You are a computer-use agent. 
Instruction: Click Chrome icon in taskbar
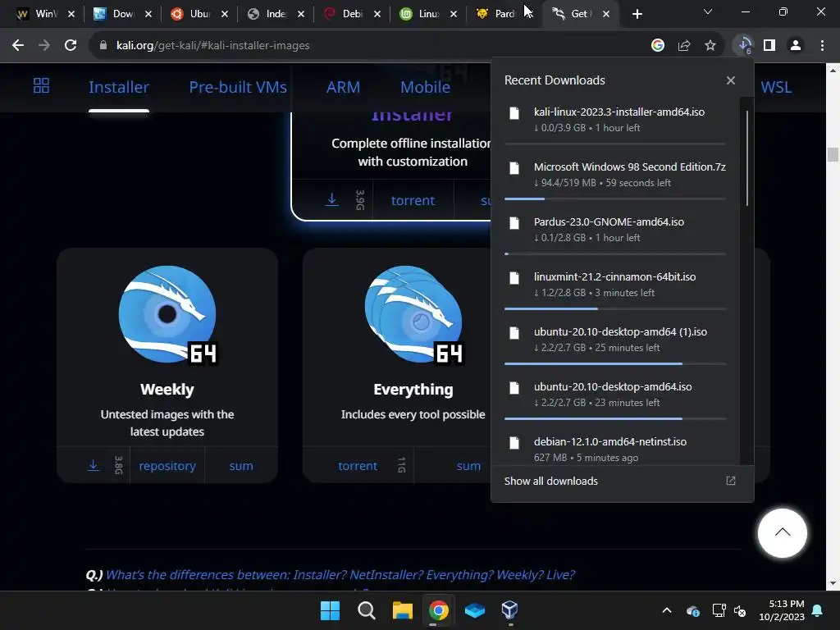click(x=438, y=610)
